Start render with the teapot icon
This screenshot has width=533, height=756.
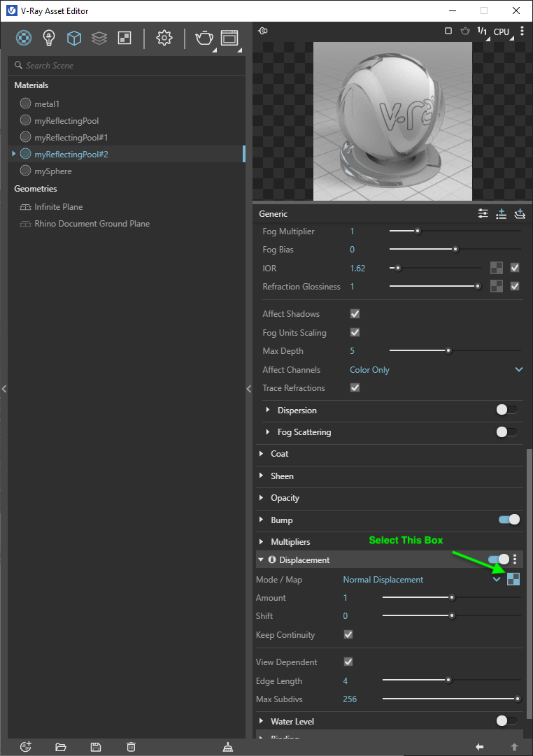click(204, 38)
